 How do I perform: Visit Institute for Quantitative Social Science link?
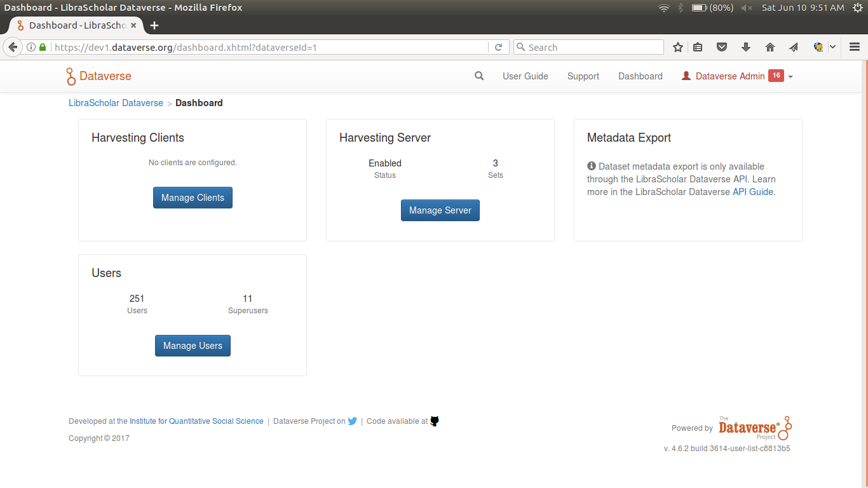[196, 421]
